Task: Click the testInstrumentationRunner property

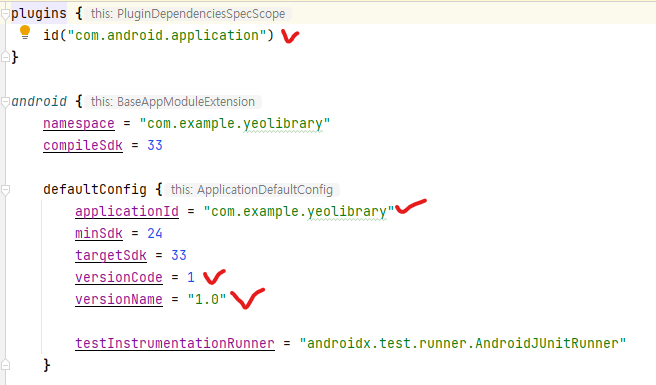Action: pos(175,344)
